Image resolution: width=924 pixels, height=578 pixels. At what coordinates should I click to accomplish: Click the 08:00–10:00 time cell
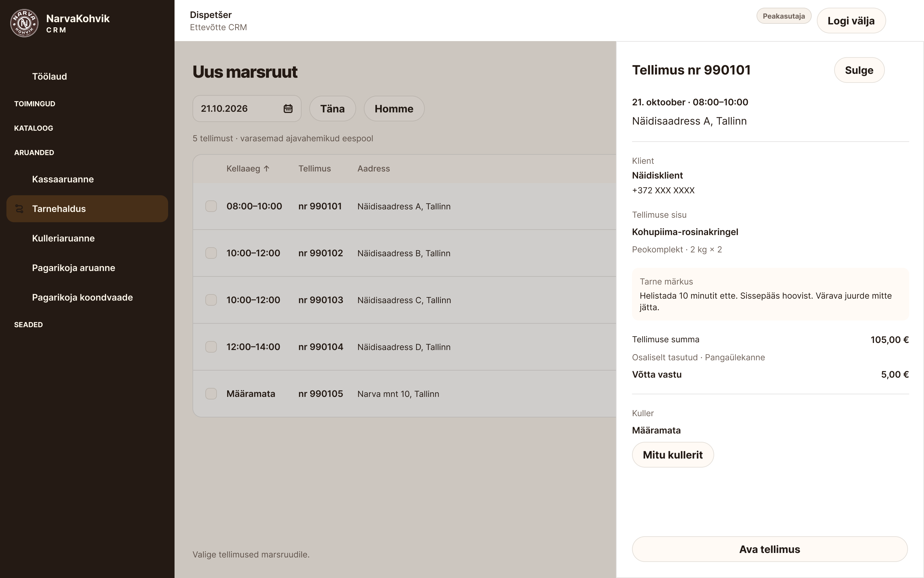pyautogui.click(x=254, y=206)
